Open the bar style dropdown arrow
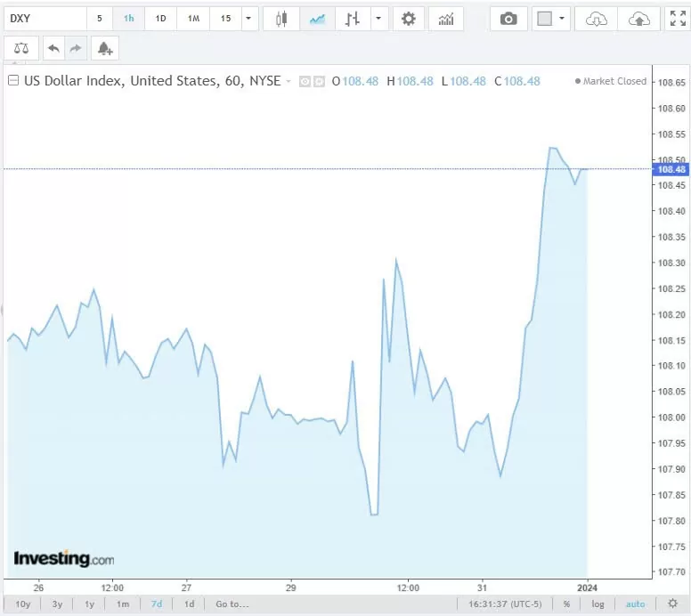Image resolution: width=691 pixels, height=616 pixels. [x=378, y=19]
